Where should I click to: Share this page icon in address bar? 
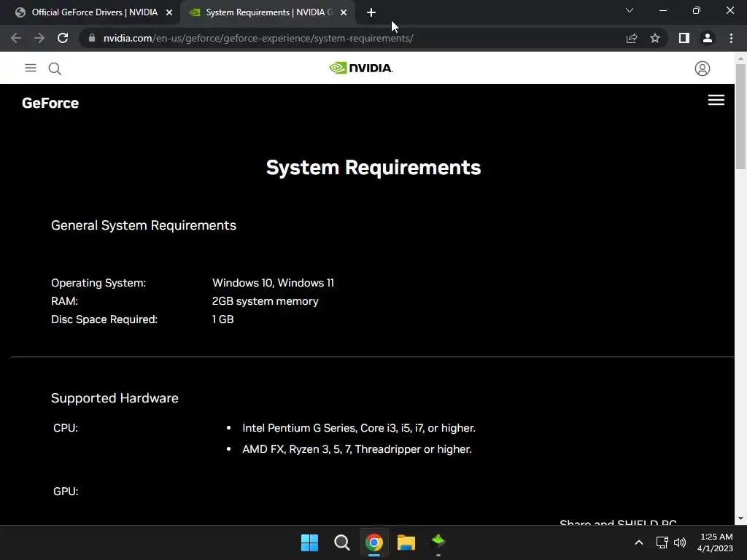[x=631, y=38]
